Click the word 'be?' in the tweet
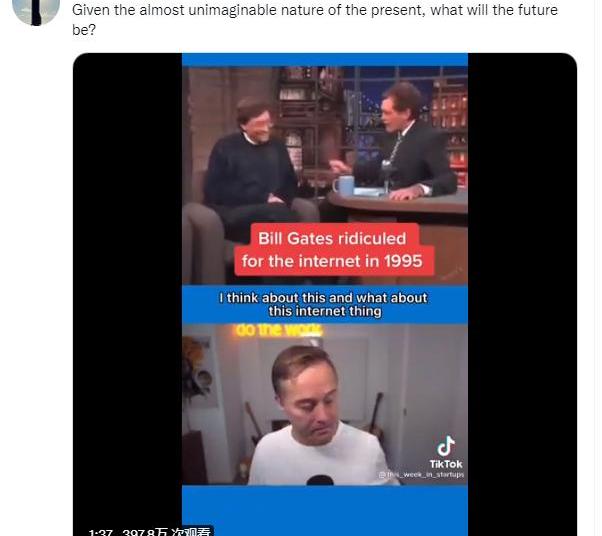 [x=84, y=30]
